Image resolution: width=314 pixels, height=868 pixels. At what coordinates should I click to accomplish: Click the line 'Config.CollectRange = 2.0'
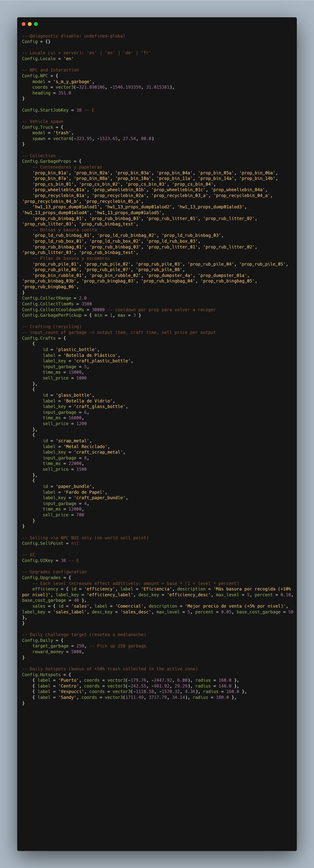[54, 298]
